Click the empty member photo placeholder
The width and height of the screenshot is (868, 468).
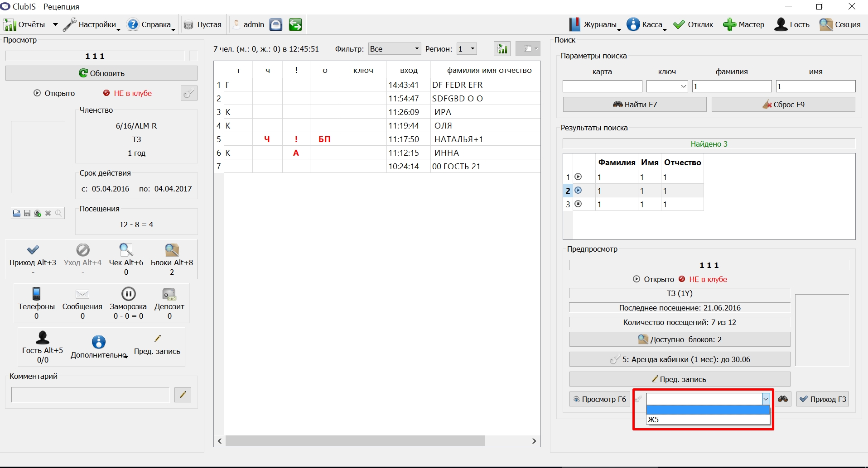(x=38, y=157)
